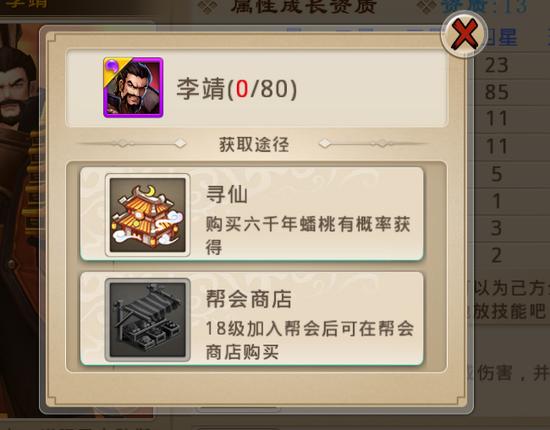Tap the greyed 帮会商店 shop icon
Viewport: 550px width, 430px height.
pyautogui.click(x=148, y=320)
